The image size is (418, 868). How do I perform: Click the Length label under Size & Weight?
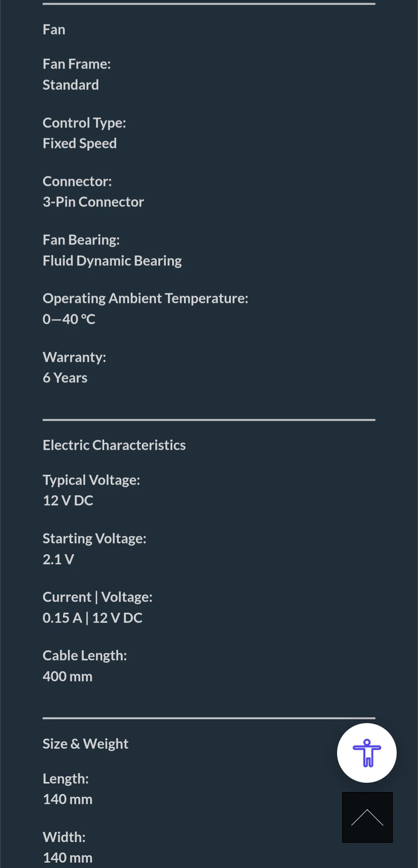(x=65, y=779)
